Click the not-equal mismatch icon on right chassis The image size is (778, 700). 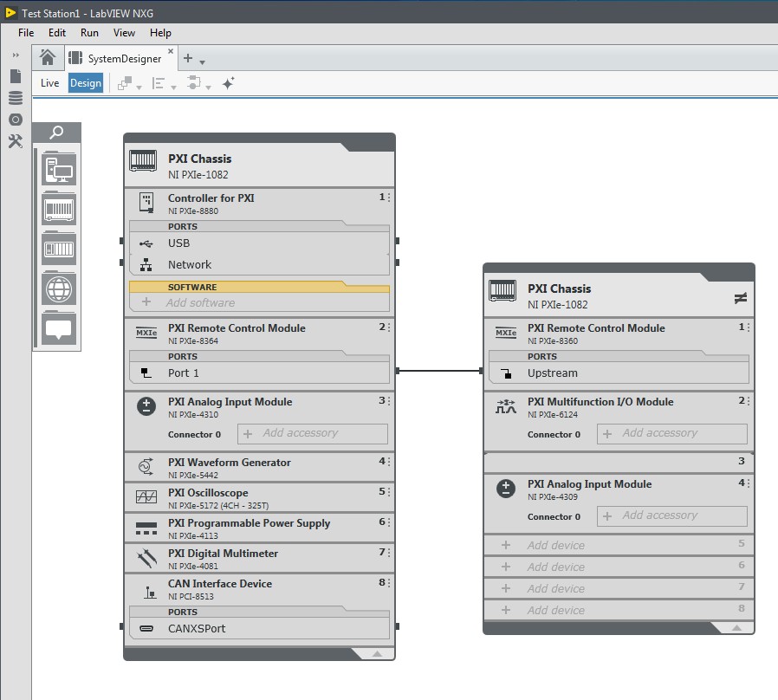point(740,298)
